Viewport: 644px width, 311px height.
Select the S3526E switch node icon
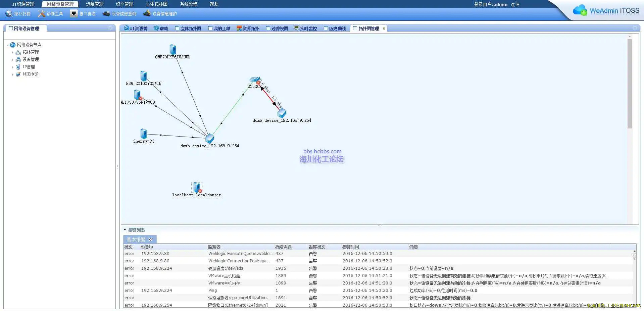(x=254, y=80)
